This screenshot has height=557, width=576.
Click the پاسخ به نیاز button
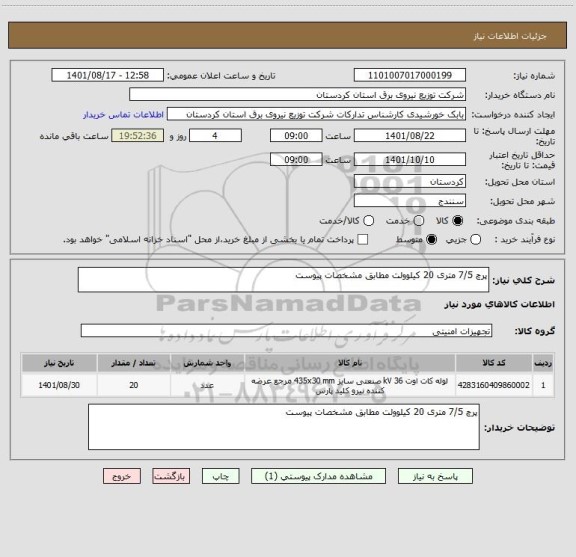435,476
